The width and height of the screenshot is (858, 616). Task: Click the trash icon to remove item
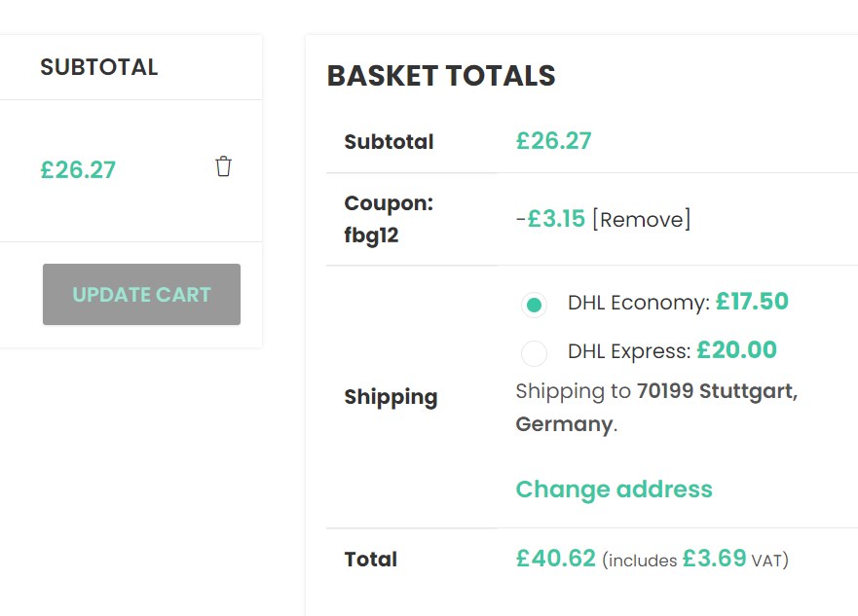click(x=224, y=167)
